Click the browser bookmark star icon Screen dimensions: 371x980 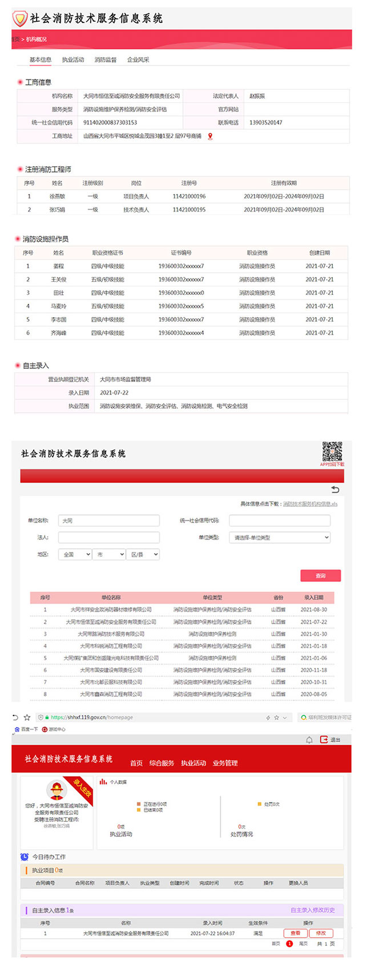[27, 717]
